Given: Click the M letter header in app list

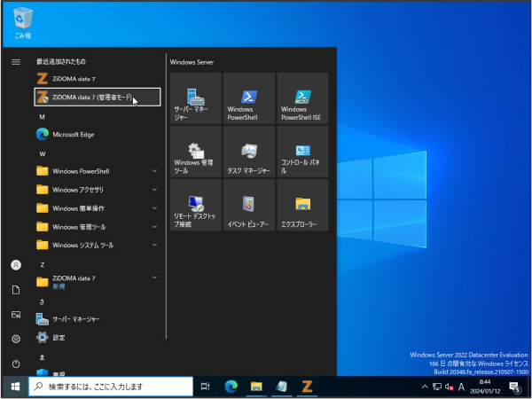Looking at the screenshot, I should [x=42, y=117].
